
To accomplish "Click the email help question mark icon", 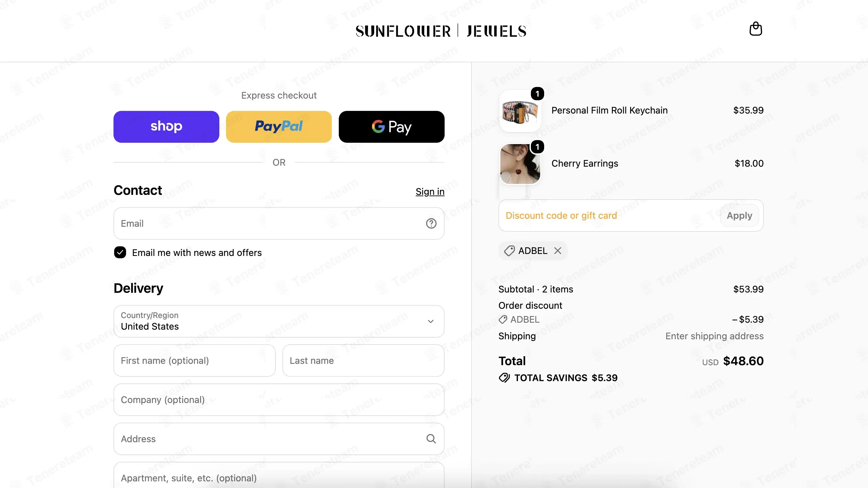I will 431,223.
